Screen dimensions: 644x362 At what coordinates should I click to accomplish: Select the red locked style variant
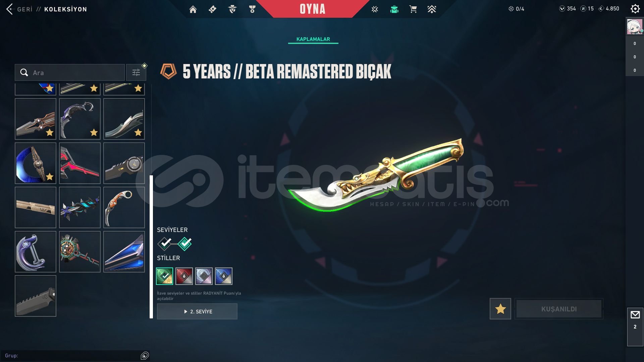184,276
